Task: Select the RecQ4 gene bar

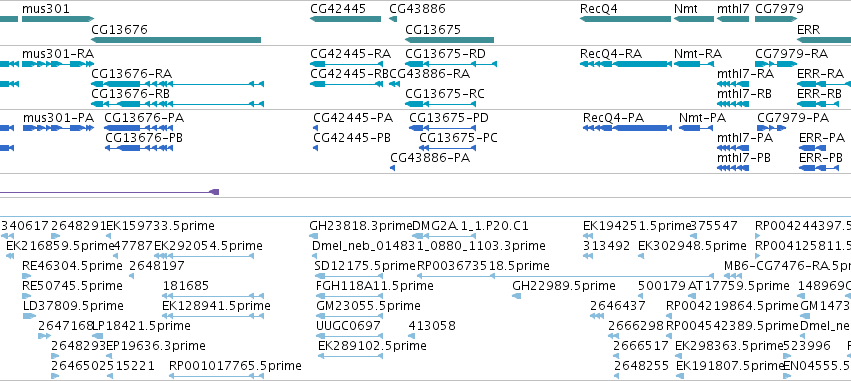Action: [x=625, y=19]
